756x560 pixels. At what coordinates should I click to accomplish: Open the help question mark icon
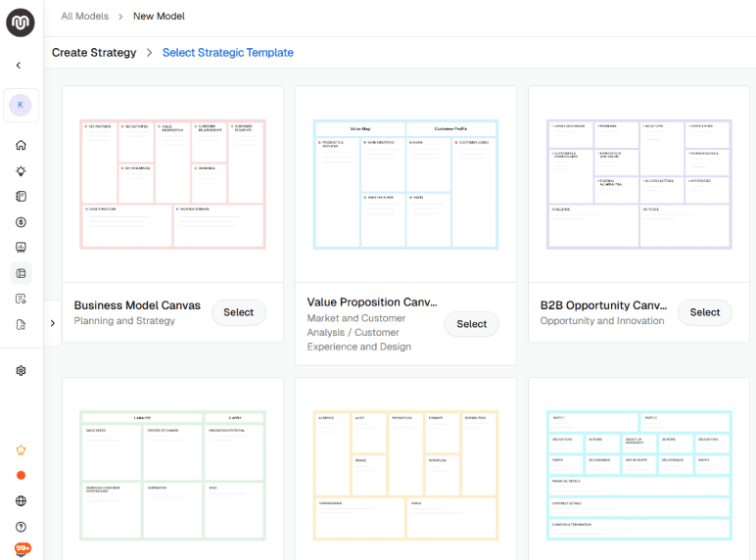tap(21, 527)
